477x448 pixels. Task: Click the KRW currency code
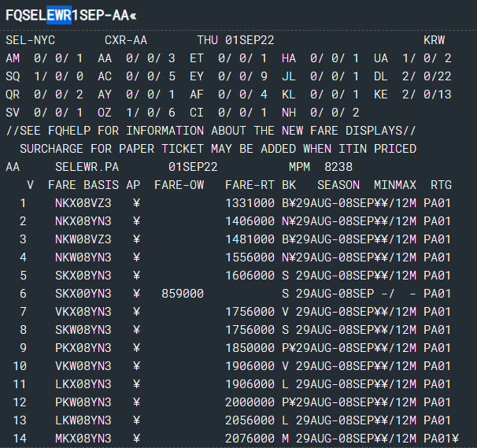[x=434, y=40]
